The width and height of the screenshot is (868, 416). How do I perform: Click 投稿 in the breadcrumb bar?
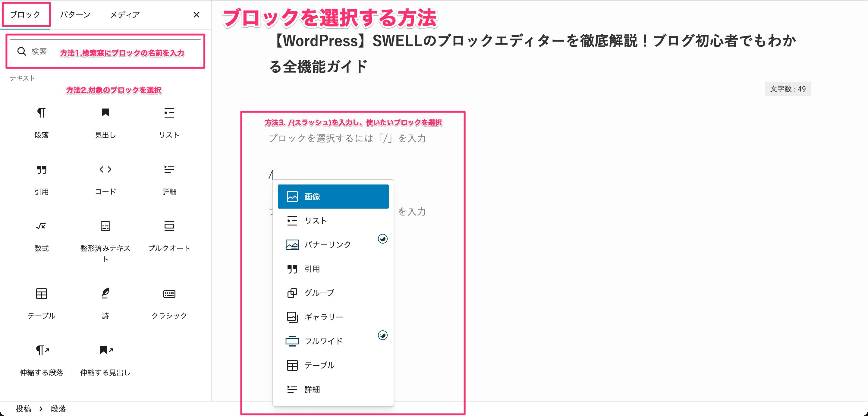pyautogui.click(x=23, y=408)
